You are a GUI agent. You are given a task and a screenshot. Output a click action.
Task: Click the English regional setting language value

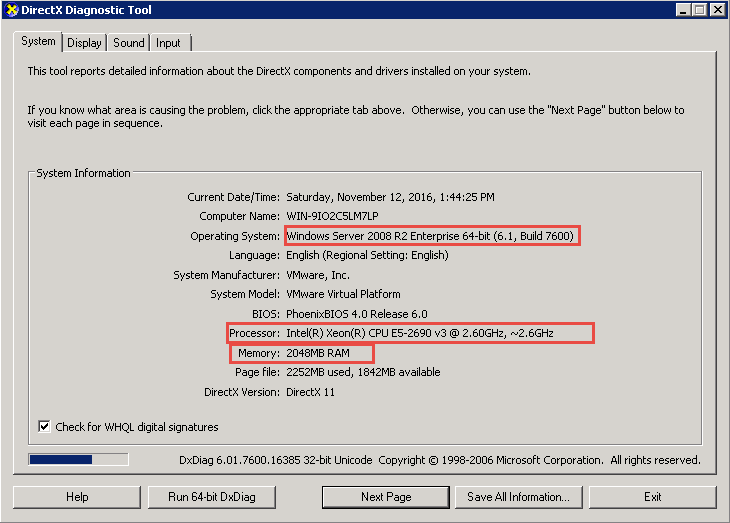click(x=367, y=255)
